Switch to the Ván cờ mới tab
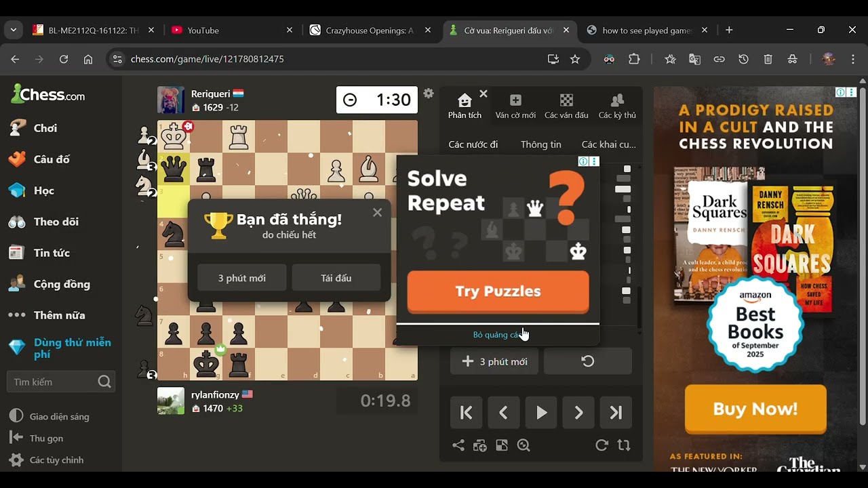This screenshot has width=868, height=488. pos(515,107)
